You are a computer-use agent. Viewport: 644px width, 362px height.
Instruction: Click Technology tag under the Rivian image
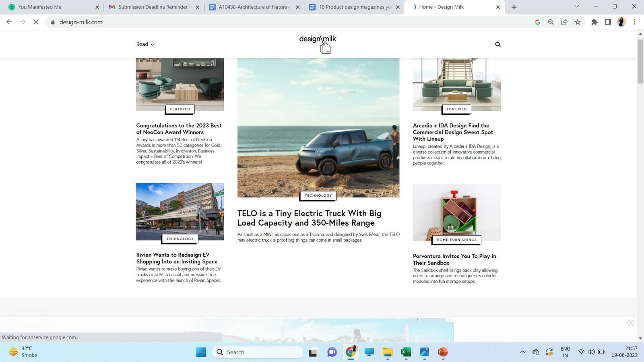point(180,239)
